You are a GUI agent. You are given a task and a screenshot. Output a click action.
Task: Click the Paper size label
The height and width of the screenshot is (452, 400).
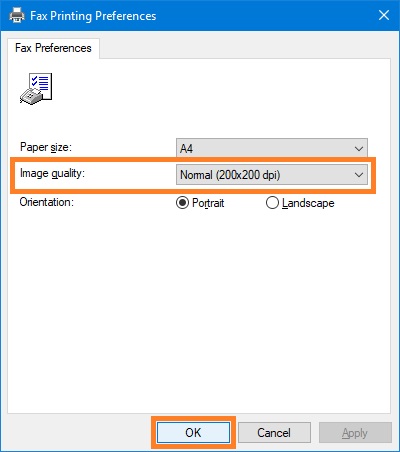[46, 147]
